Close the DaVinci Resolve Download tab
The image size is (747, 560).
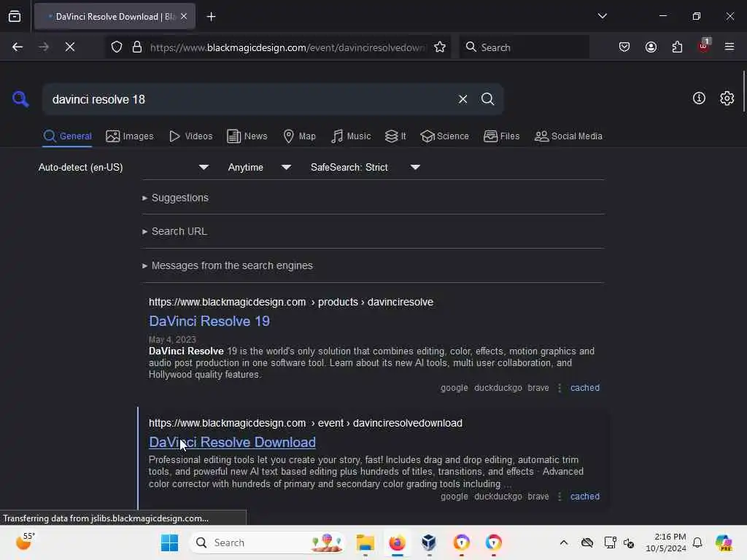point(184,17)
